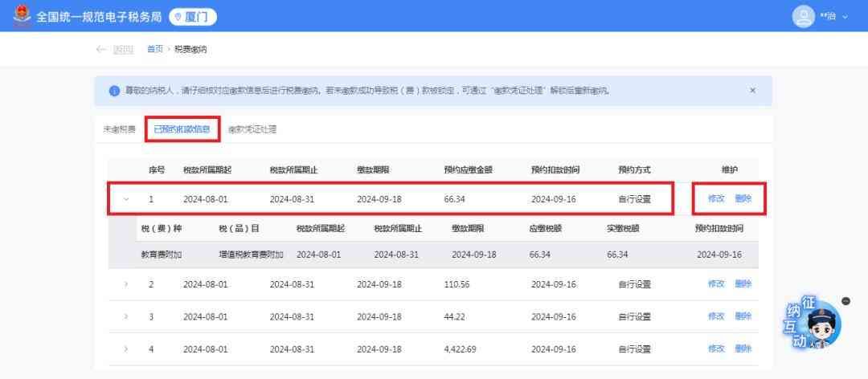Click the tax bureau emblem logo
The height and width of the screenshot is (379, 868).
coord(22,16)
